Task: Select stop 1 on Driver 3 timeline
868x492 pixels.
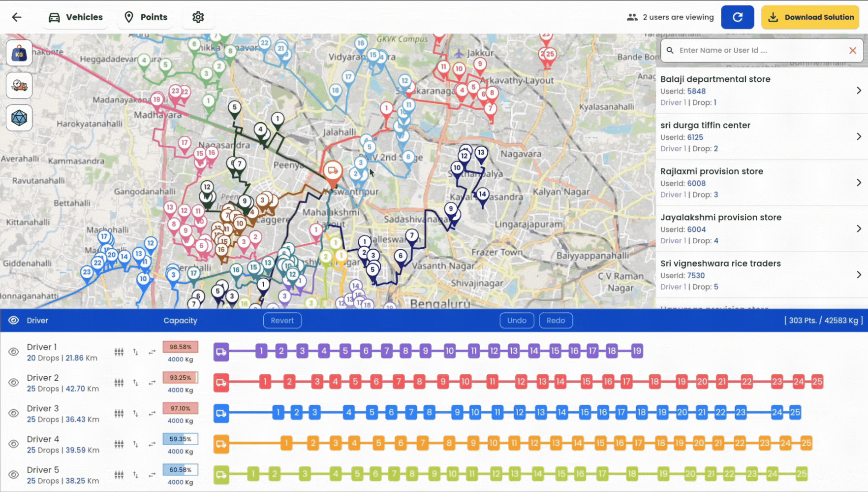Action: pos(278,412)
